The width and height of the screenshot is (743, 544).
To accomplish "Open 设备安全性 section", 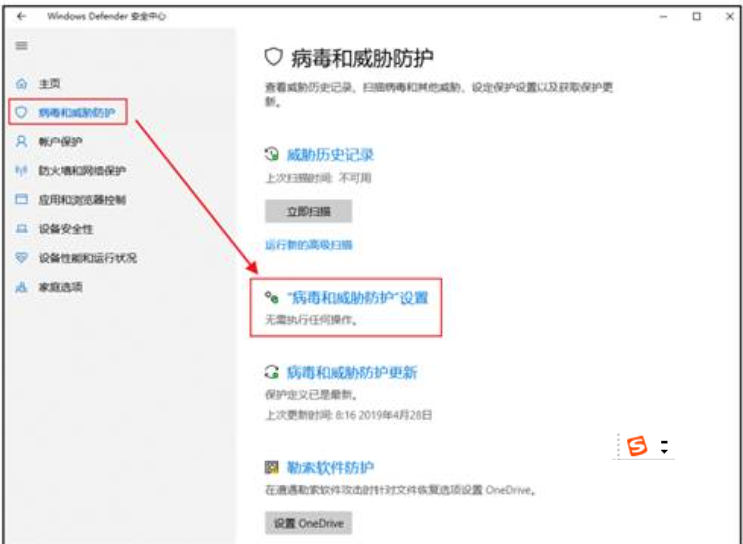I will click(66, 228).
